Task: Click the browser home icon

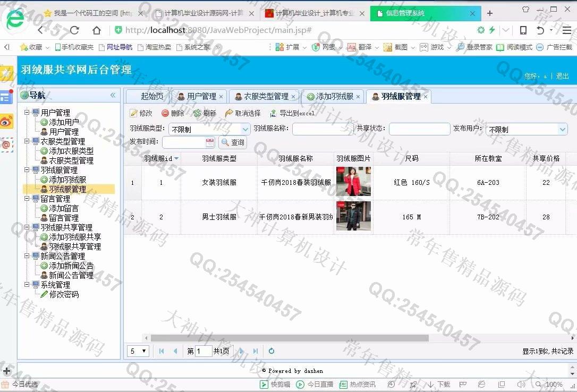Action: point(96,30)
